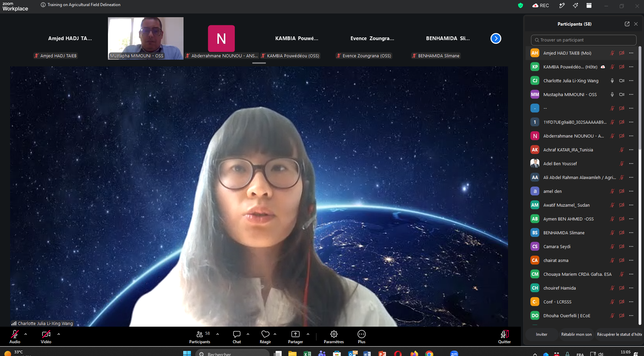
Task: Open more options for Achraf KATAR_IRA_Tunisia
Action: tap(631, 150)
